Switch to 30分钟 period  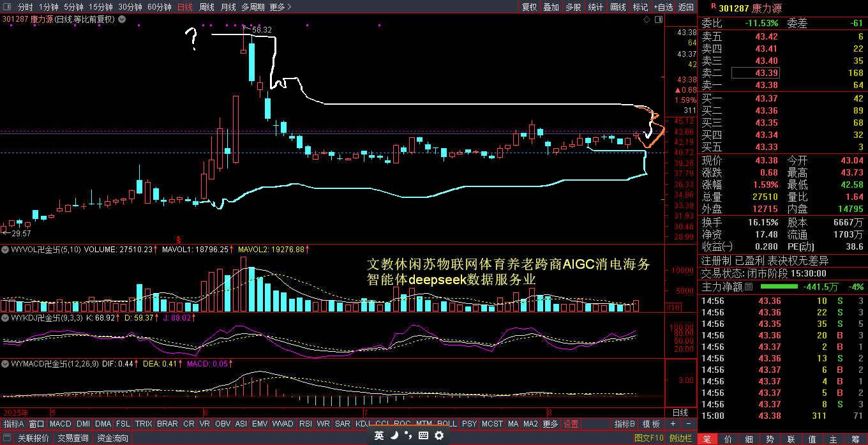(x=130, y=7)
